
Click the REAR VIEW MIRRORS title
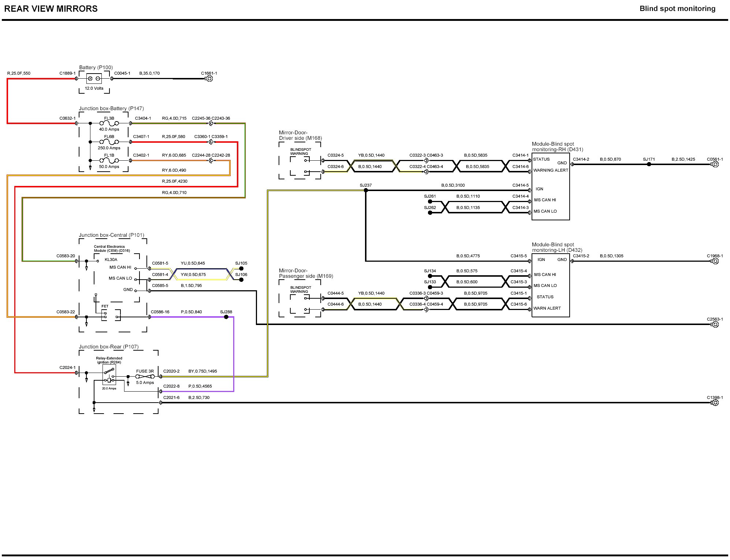click(51, 9)
